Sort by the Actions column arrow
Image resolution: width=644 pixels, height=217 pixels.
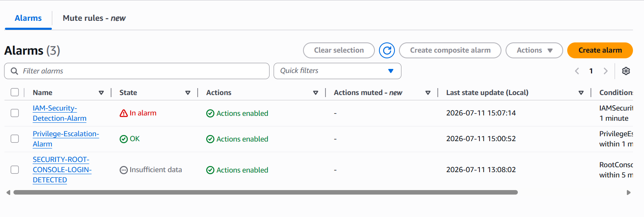coord(316,93)
